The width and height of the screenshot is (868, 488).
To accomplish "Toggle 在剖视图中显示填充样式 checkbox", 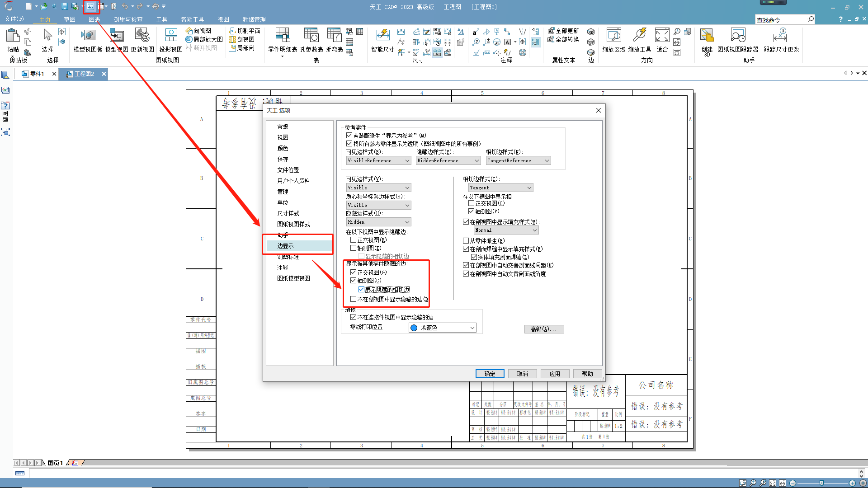I will pyautogui.click(x=466, y=222).
